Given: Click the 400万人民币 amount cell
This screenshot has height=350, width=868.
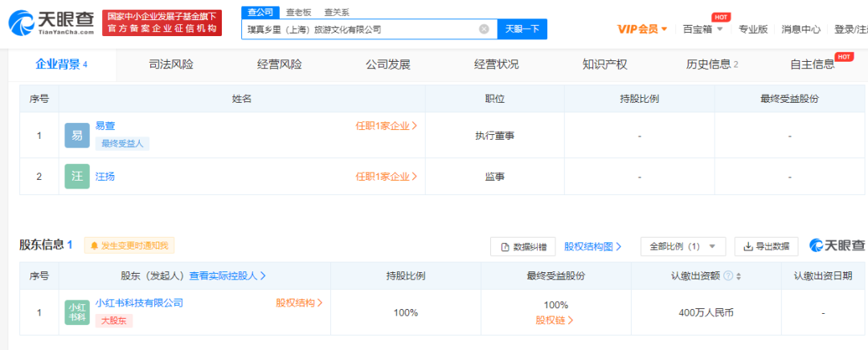Looking at the screenshot, I should [x=706, y=312].
